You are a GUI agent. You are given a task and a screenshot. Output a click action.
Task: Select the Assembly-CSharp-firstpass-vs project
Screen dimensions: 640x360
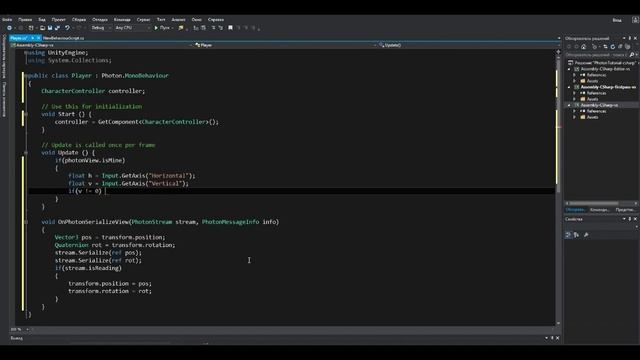point(608,87)
